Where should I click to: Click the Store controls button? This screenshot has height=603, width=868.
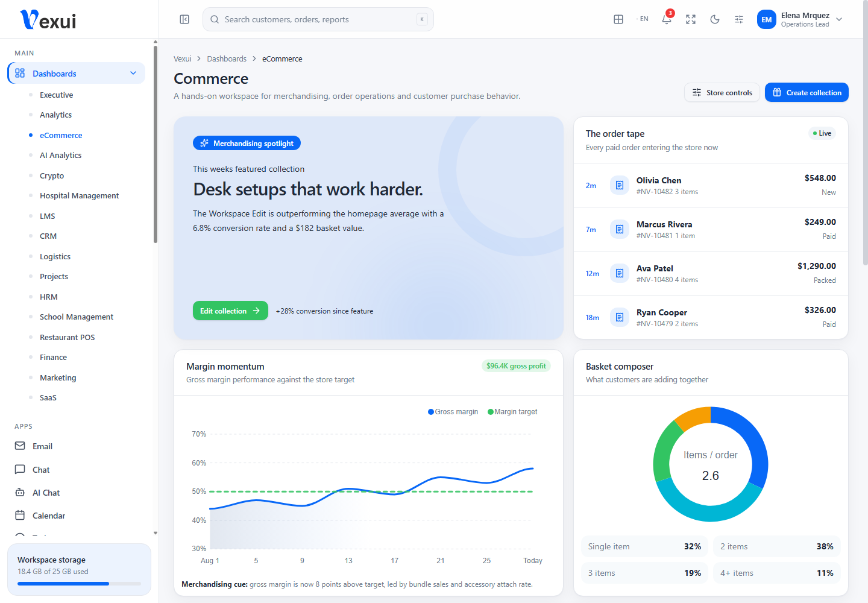click(x=722, y=92)
